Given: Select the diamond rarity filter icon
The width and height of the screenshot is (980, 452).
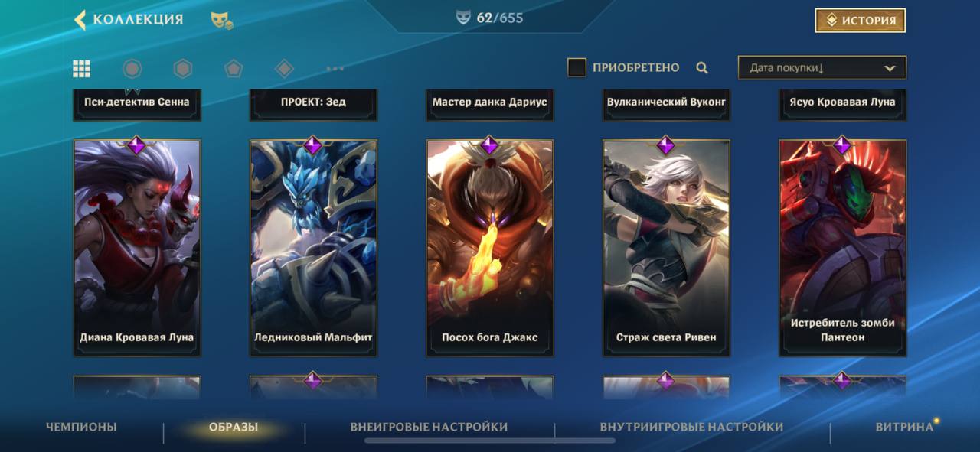Looking at the screenshot, I should point(284,69).
